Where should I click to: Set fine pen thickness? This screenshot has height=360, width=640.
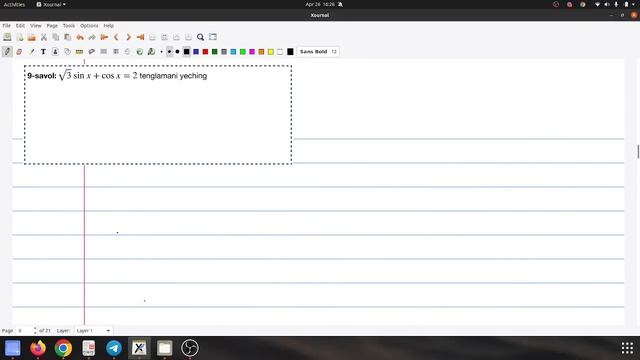pyautogui.click(x=162, y=52)
